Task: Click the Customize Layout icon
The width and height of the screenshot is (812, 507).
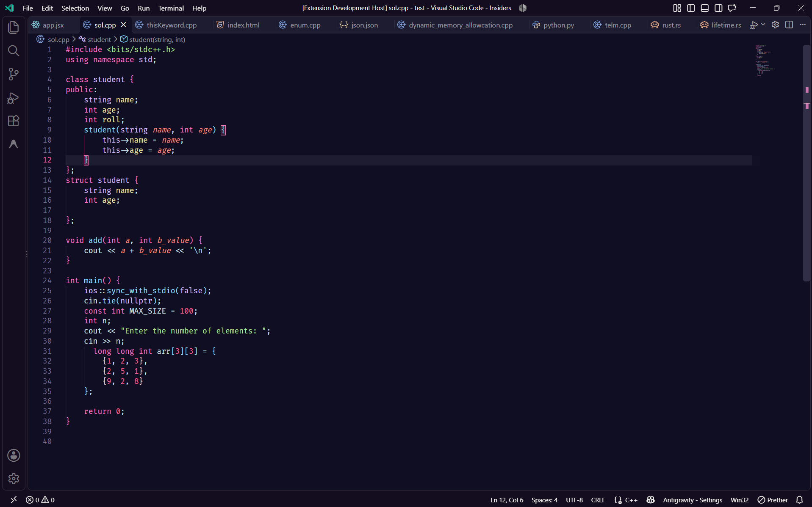Action: pos(677,8)
